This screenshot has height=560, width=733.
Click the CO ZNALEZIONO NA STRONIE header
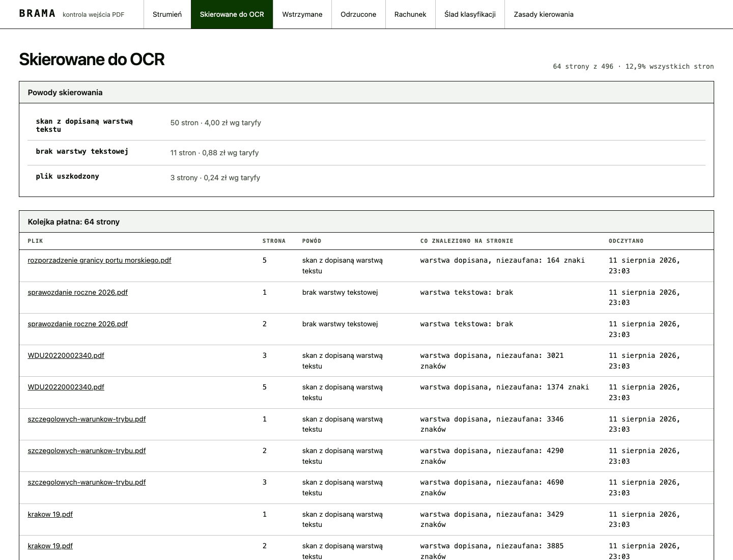[467, 241]
